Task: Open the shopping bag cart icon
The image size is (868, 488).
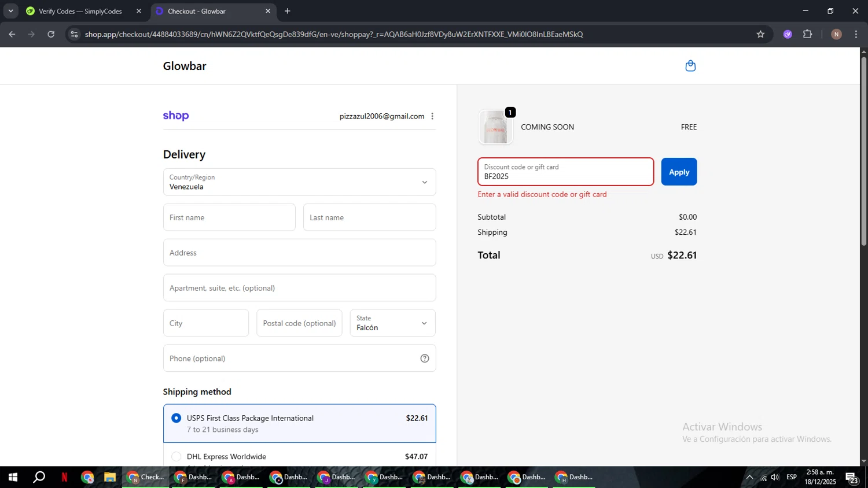Action: click(x=690, y=66)
